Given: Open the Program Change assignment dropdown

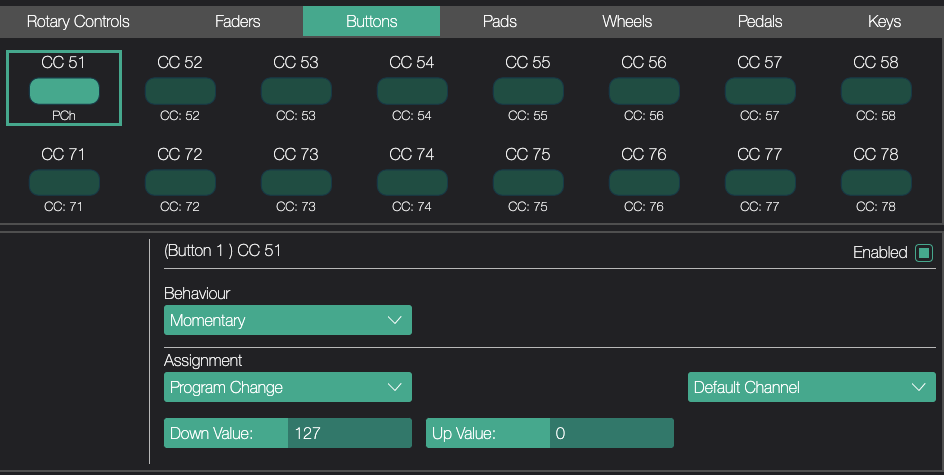Looking at the screenshot, I should click(288, 387).
